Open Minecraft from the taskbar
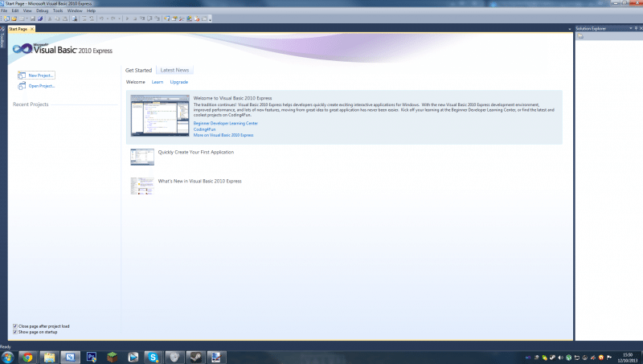The image size is (643, 364). click(112, 358)
